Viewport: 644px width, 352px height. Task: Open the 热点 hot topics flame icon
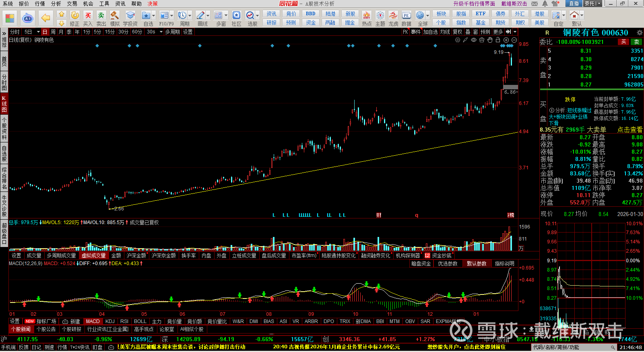click(367, 15)
